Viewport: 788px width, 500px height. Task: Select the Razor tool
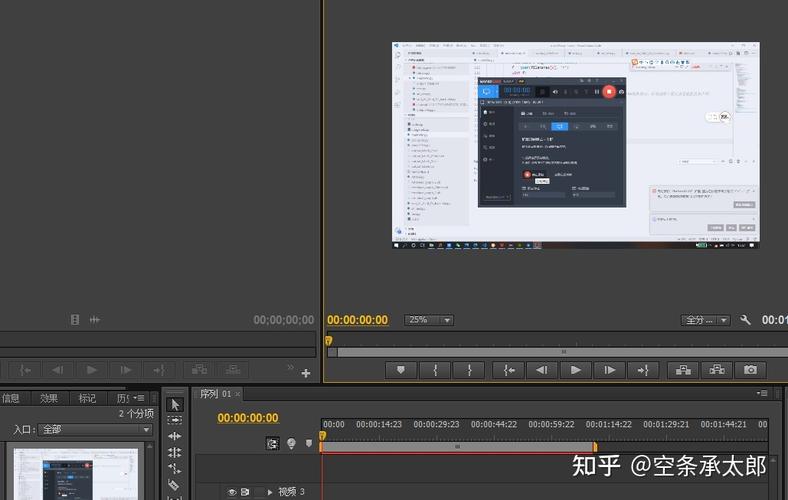coord(173,485)
